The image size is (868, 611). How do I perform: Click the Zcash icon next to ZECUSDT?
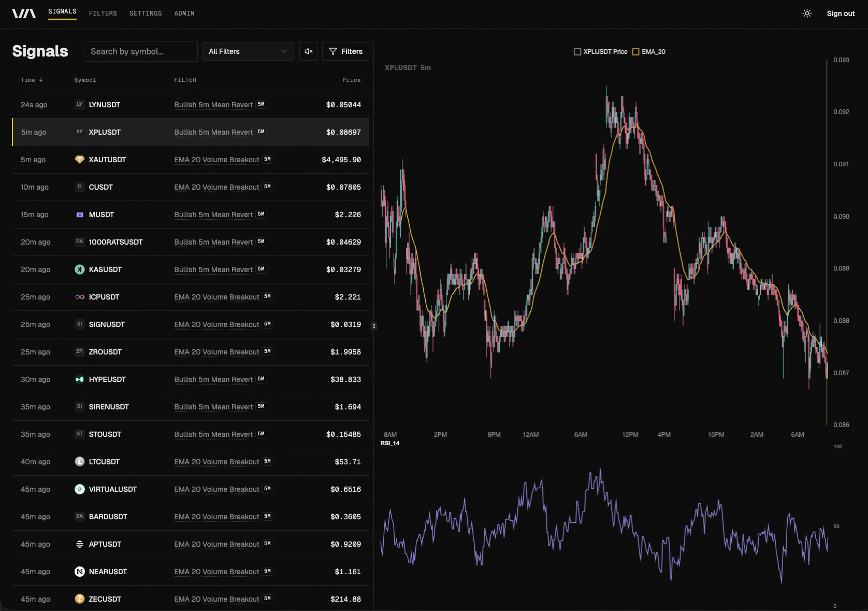click(79, 599)
